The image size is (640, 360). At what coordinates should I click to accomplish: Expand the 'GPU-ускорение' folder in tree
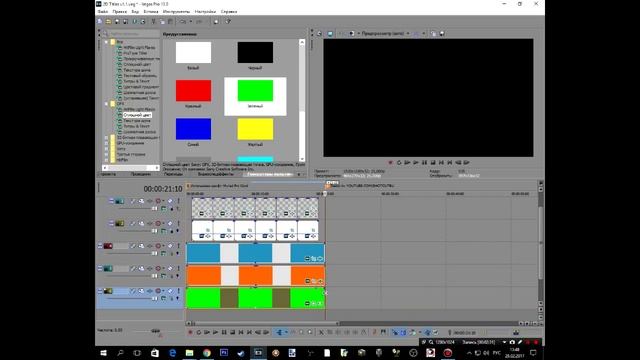pyautogui.click(x=107, y=143)
